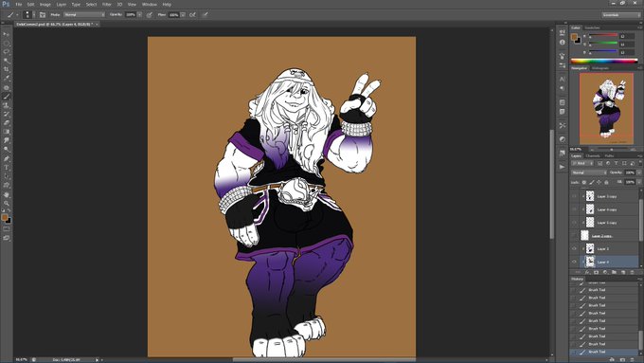Image resolution: width=644 pixels, height=363 pixels.
Task: Add a layer mask in Layers panel
Action: click(596, 272)
